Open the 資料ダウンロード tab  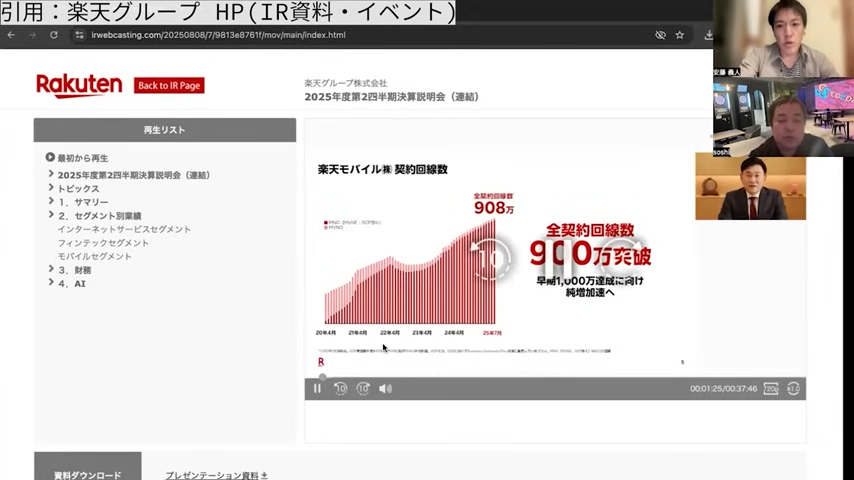click(87, 466)
